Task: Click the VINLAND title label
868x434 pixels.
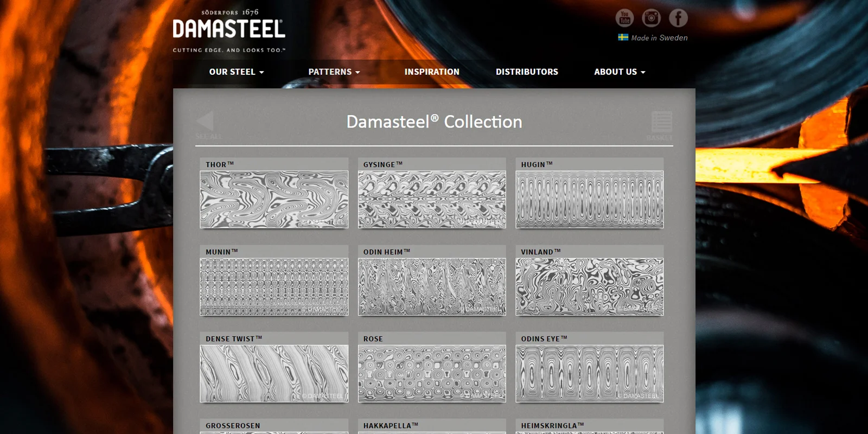Action: (x=541, y=252)
